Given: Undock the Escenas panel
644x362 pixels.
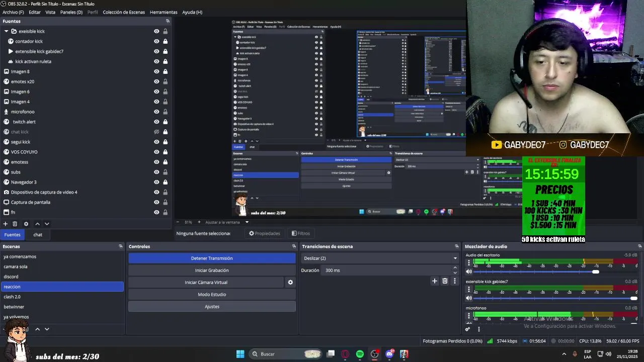Looking at the screenshot, I should click(x=120, y=246).
